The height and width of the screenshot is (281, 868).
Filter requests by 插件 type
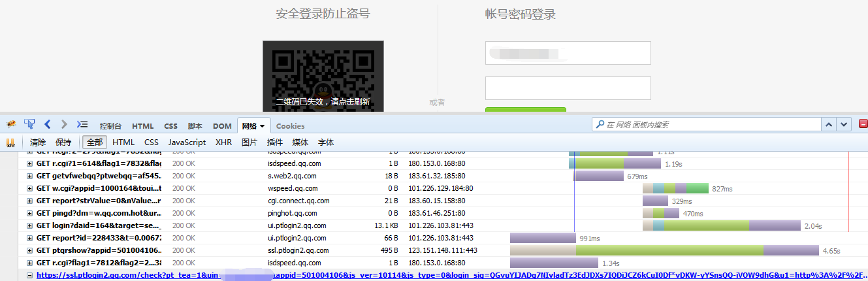point(275,142)
